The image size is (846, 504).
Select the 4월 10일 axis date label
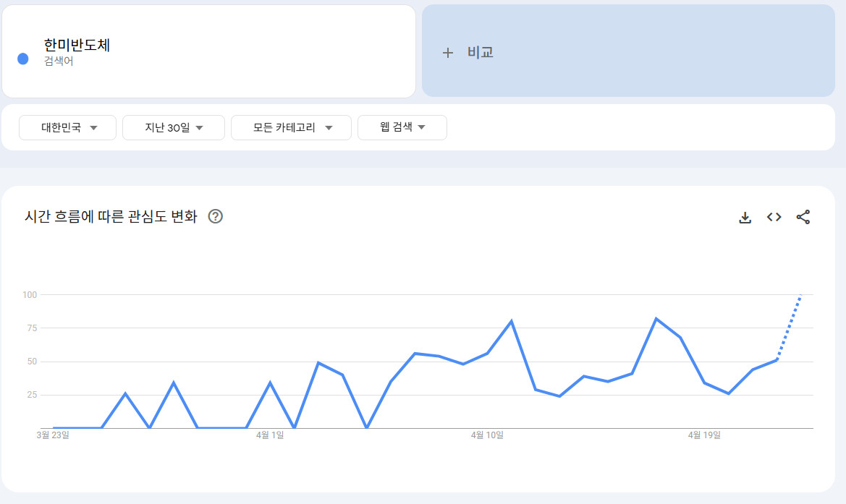[x=487, y=435]
